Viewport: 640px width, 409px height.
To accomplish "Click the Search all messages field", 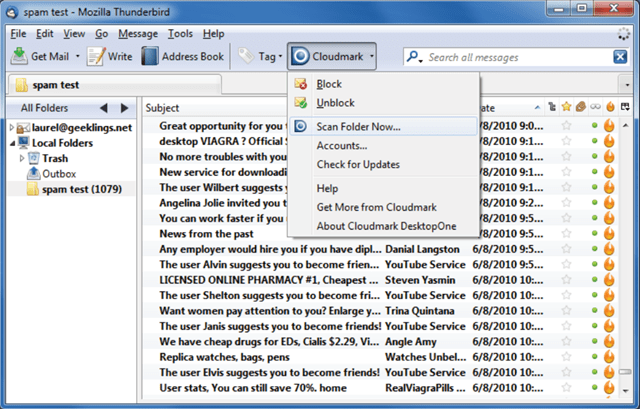I will pos(518,57).
